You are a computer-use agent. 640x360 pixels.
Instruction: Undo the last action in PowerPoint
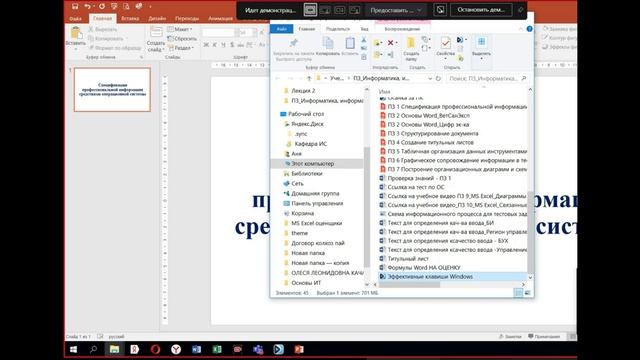87,6
